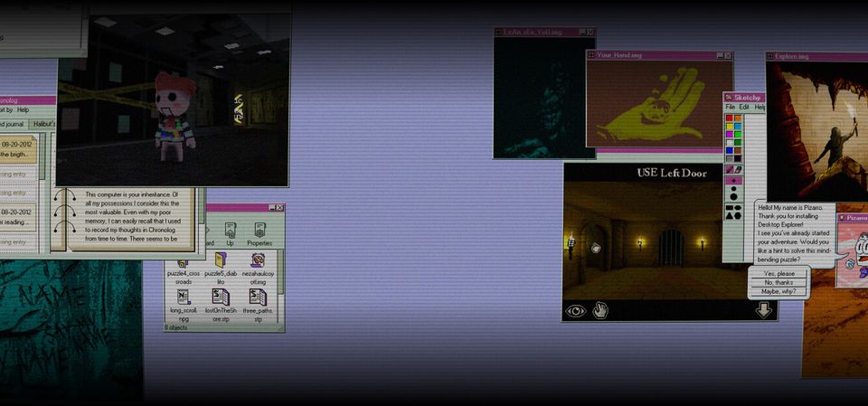Close the Your_Hand.img window
This screenshot has height=406, width=868.
pyautogui.click(x=727, y=55)
